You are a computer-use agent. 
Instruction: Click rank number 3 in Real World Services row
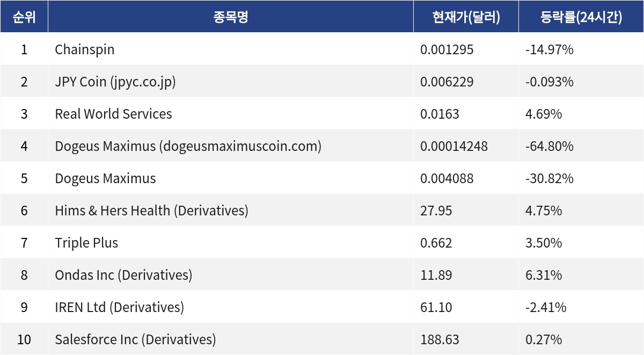pos(24,114)
